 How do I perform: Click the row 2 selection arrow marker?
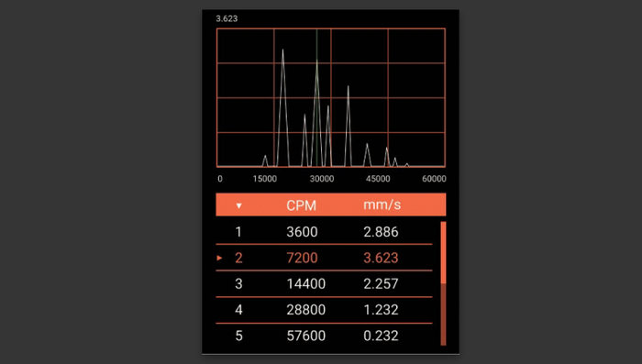tap(219, 258)
